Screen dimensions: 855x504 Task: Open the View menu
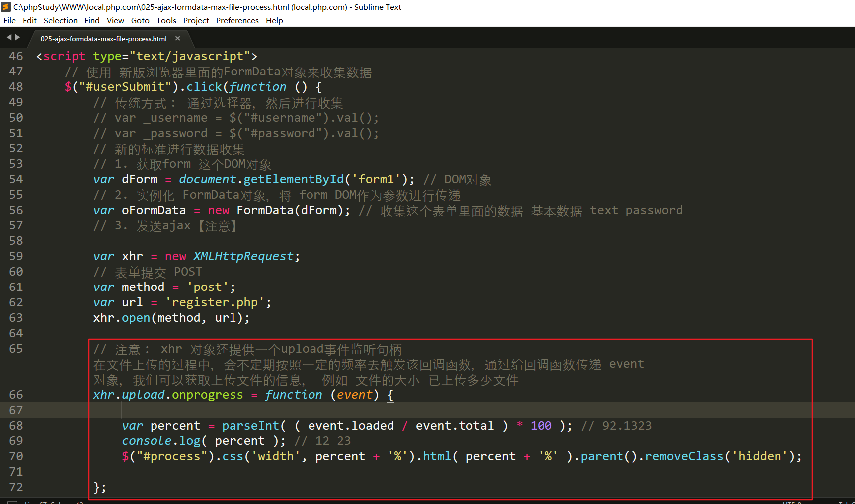(x=115, y=21)
